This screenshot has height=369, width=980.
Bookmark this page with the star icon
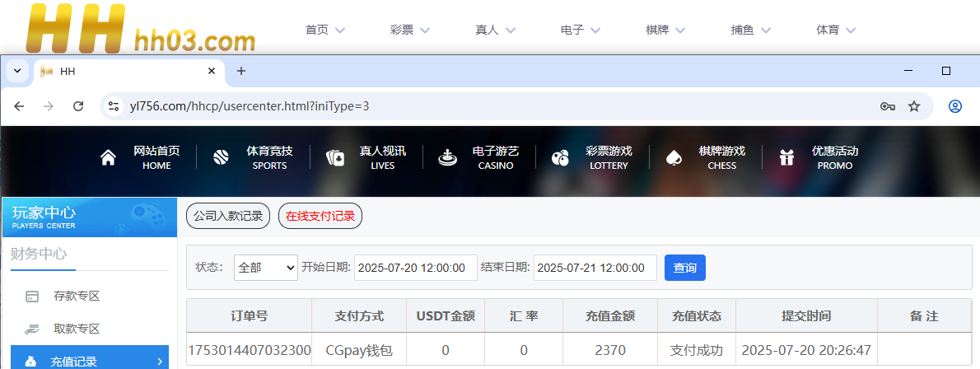913,106
